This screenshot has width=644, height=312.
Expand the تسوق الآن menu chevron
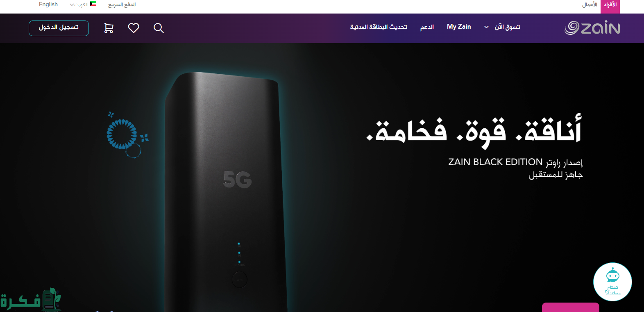[486, 27]
